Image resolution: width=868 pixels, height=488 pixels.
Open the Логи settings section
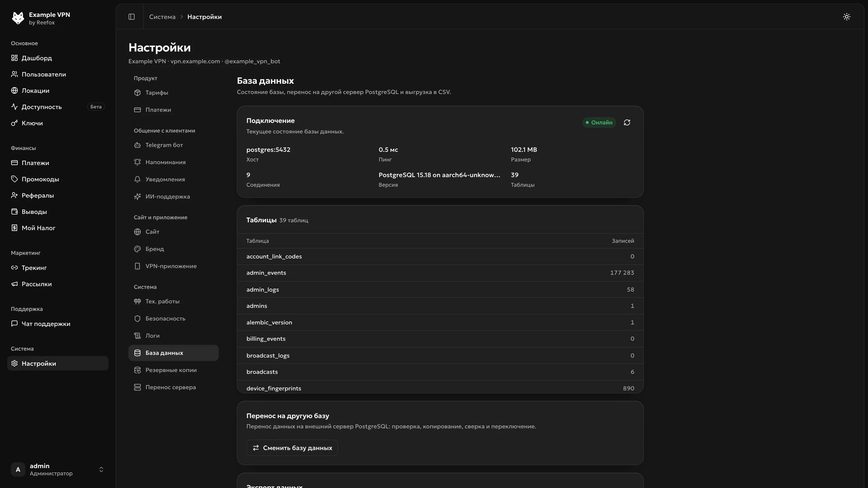[x=174, y=336]
